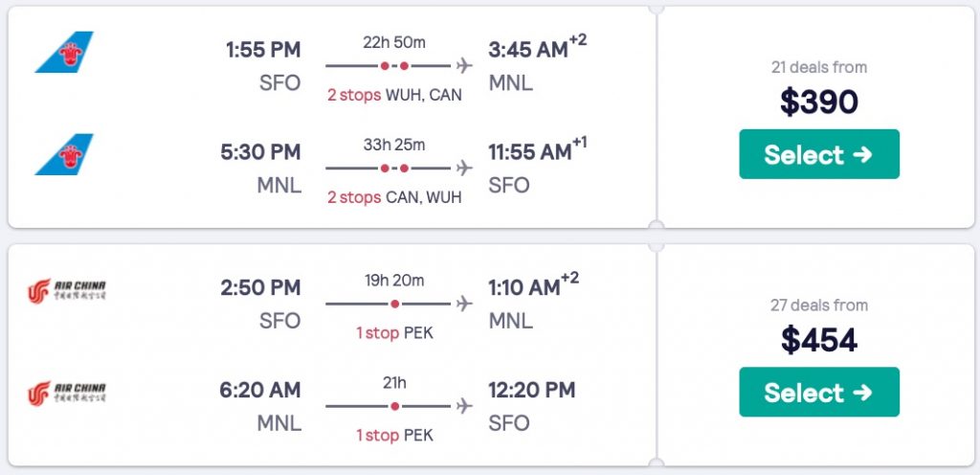Screen dimensions: 980x475
Task: Select the $454 flight deal
Action: pos(818,392)
